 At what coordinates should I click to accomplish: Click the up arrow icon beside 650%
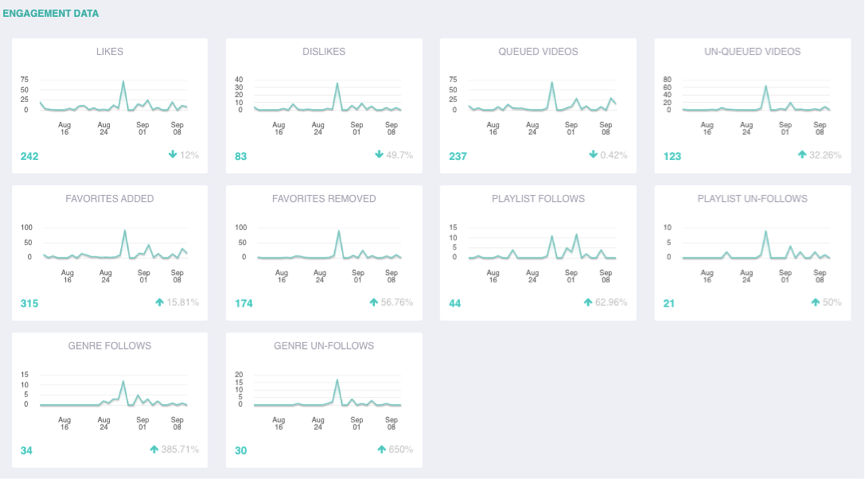click(381, 450)
